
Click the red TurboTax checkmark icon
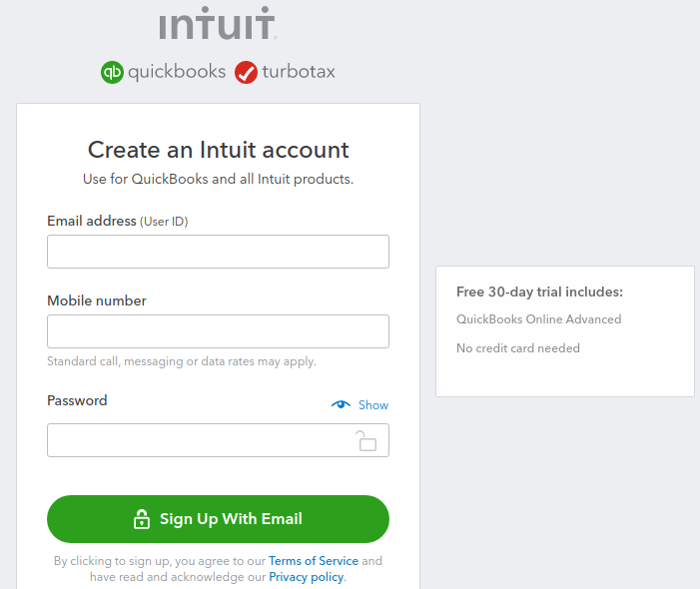click(x=246, y=72)
